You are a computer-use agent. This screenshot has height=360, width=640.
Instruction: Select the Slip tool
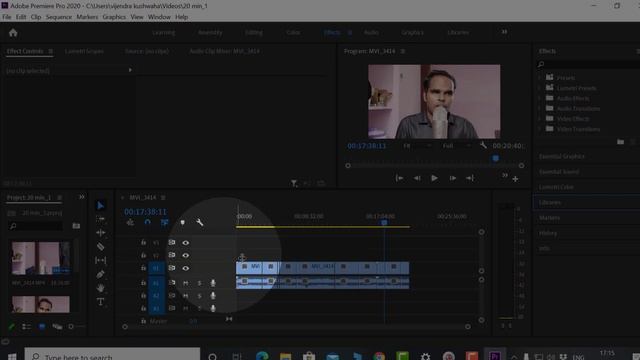[100, 260]
